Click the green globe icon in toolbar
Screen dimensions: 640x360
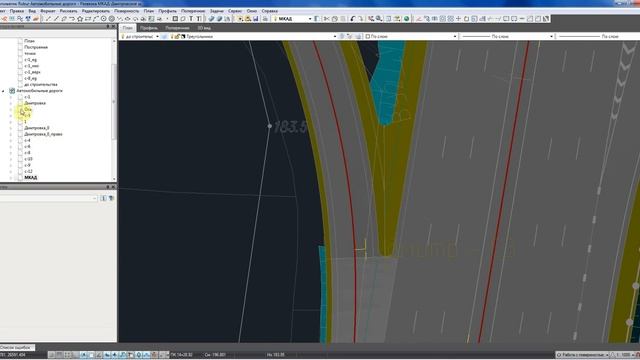tap(407, 19)
